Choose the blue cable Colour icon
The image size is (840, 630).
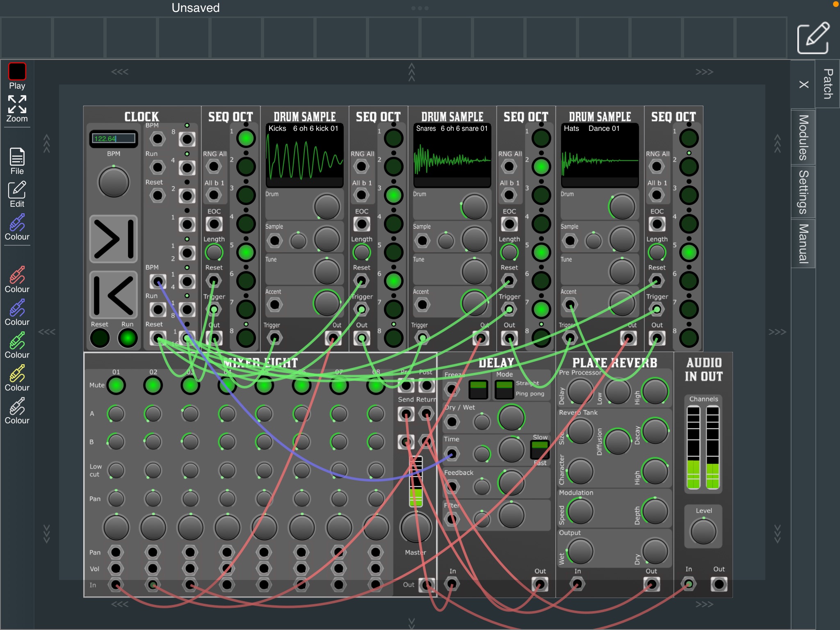17,223
